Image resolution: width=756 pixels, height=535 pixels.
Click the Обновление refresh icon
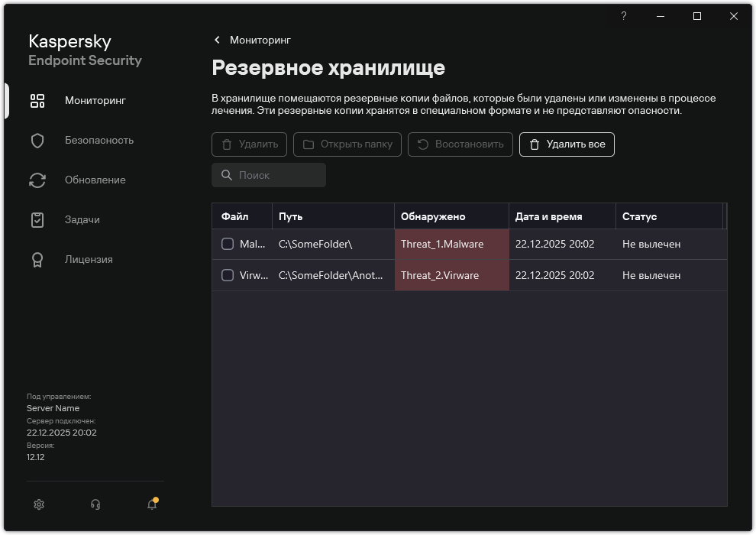[x=37, y=180]
